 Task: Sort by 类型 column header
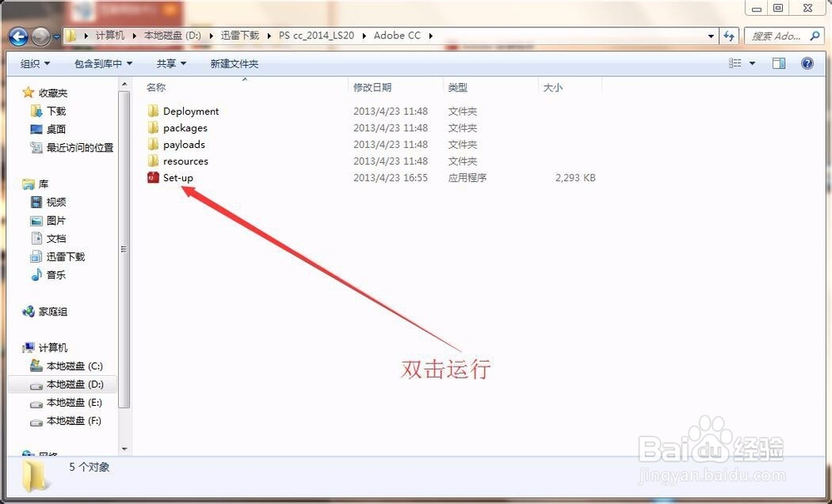pos(458,87)
